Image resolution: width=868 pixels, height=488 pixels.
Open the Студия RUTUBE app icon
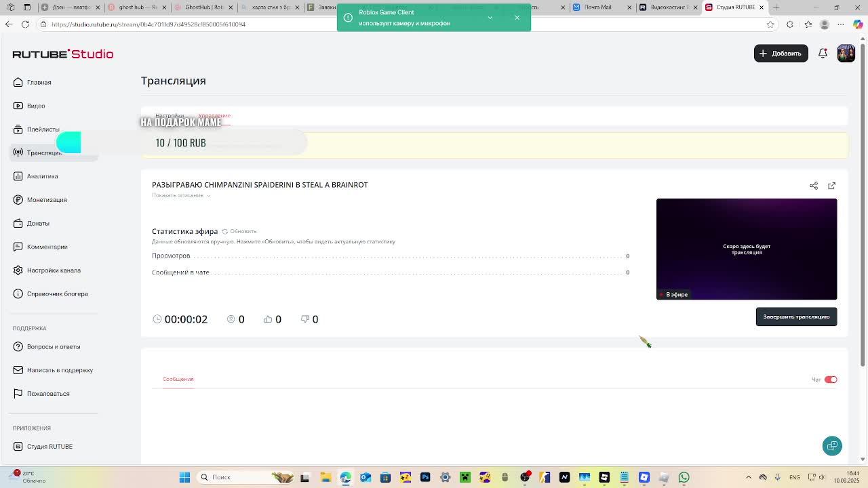click(x=18, y=447)
